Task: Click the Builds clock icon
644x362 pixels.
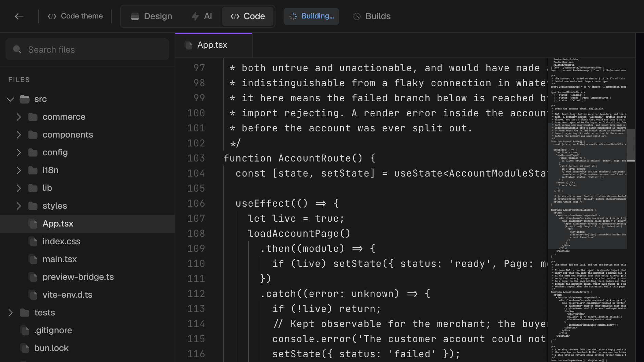Action: pos(357,16)
